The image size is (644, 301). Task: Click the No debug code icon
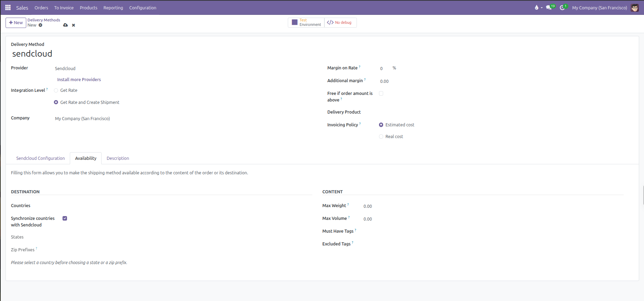point(330,22)
